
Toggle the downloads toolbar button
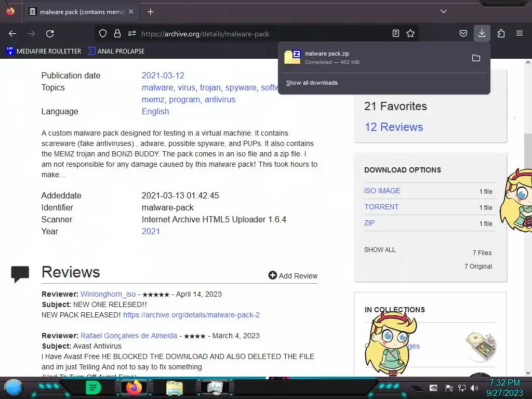click(x=482, y=33)
